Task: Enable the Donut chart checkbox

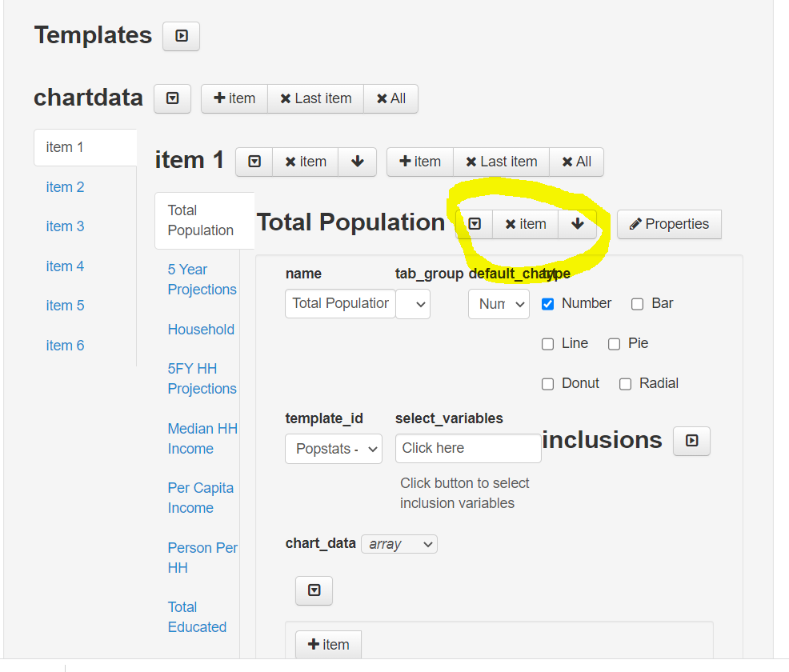Action: pyautogui.click(x=547, y=383)
